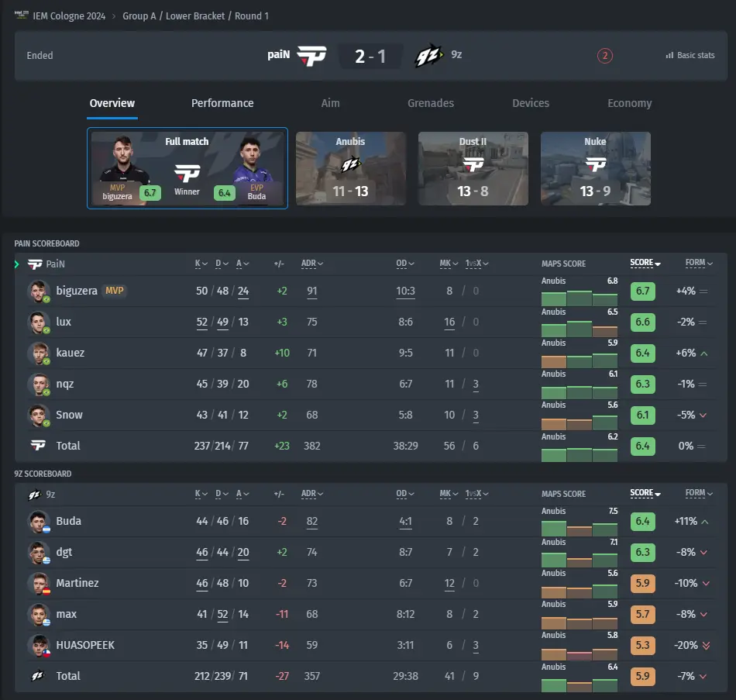This screenshot has height=700, width=736.
Task: Sort PaiN scoreboard by ADR
Action: [x=311, y=264]
